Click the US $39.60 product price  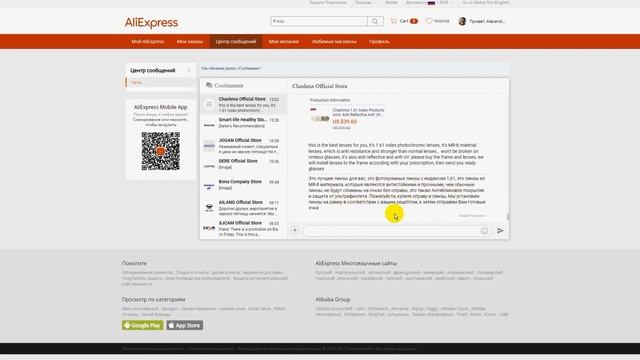[344, 122]
